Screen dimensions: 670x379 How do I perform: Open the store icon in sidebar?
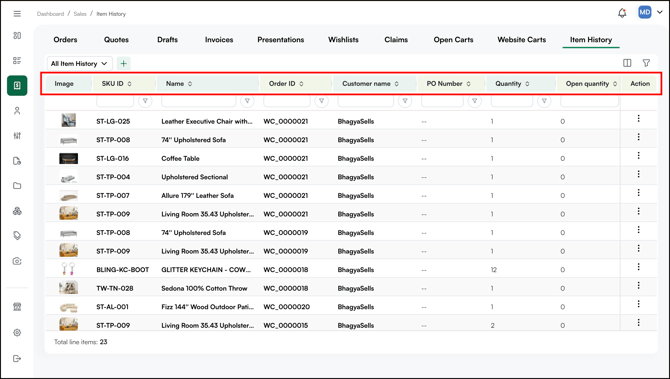pos(17,307)
